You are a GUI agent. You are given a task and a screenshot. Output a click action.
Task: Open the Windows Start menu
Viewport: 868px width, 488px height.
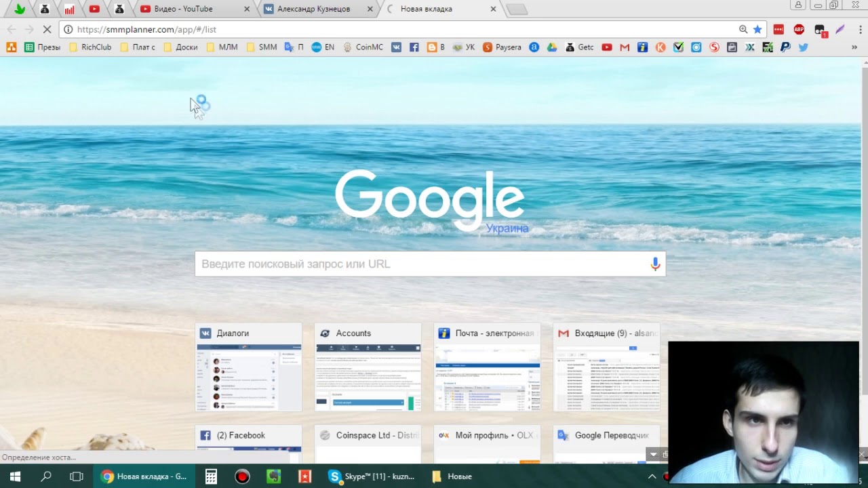click(15, 476)
